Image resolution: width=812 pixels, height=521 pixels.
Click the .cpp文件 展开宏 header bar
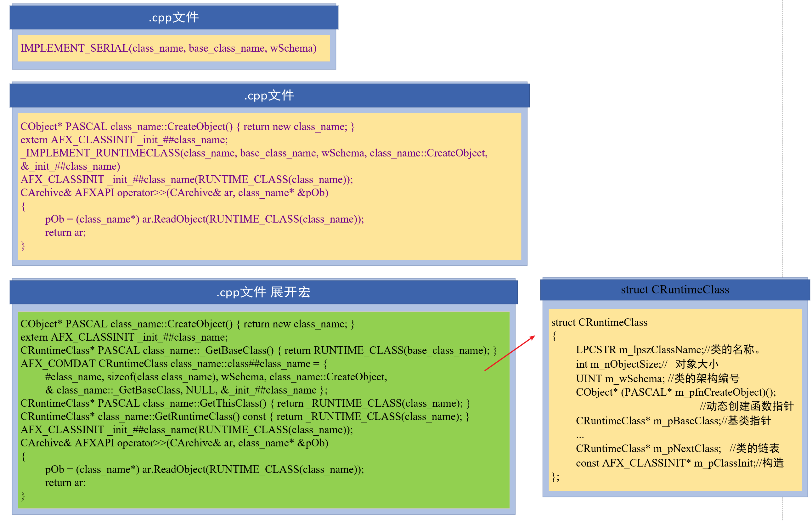coord(263,292)
